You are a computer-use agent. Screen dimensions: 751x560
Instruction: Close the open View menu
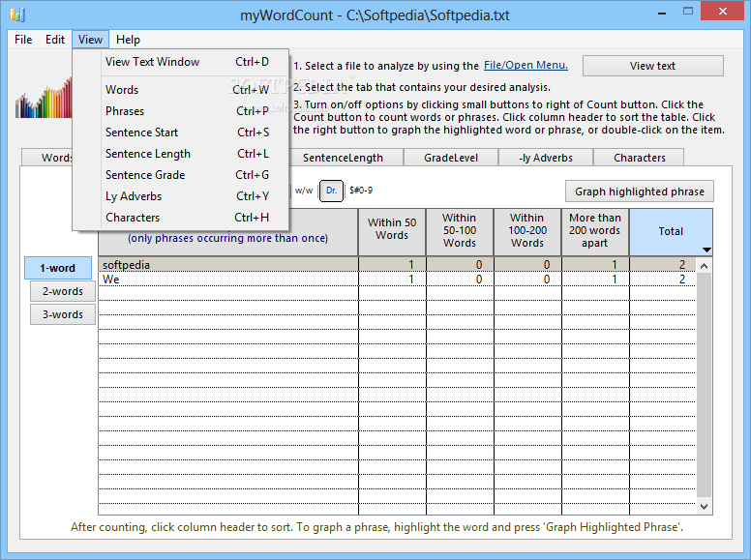91,40
